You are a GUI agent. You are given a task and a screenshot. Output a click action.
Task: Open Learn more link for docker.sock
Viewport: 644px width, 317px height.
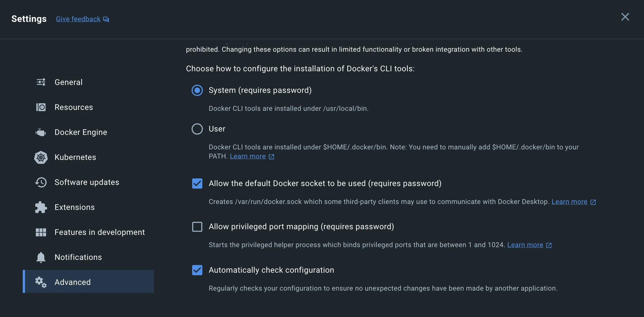coord(569,202)
